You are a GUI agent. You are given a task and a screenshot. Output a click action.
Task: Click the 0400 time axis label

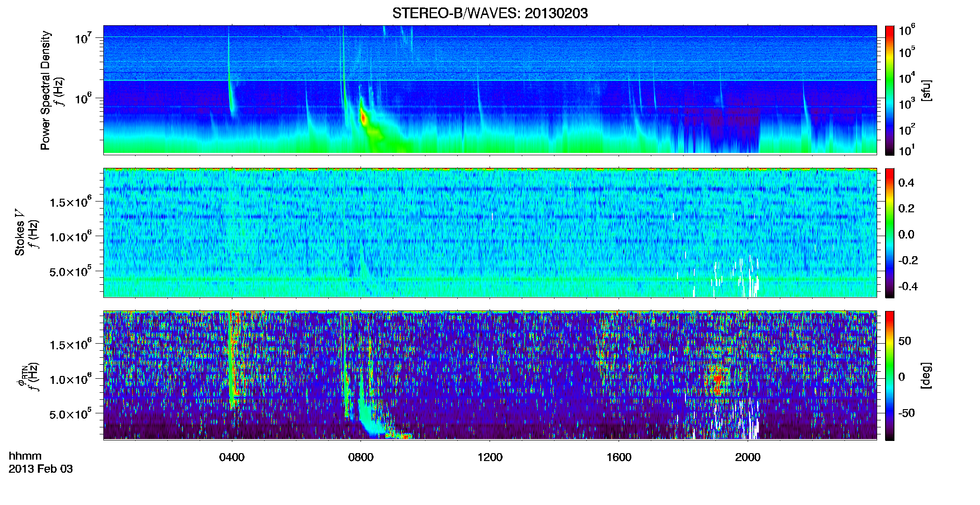coord(232,457)
